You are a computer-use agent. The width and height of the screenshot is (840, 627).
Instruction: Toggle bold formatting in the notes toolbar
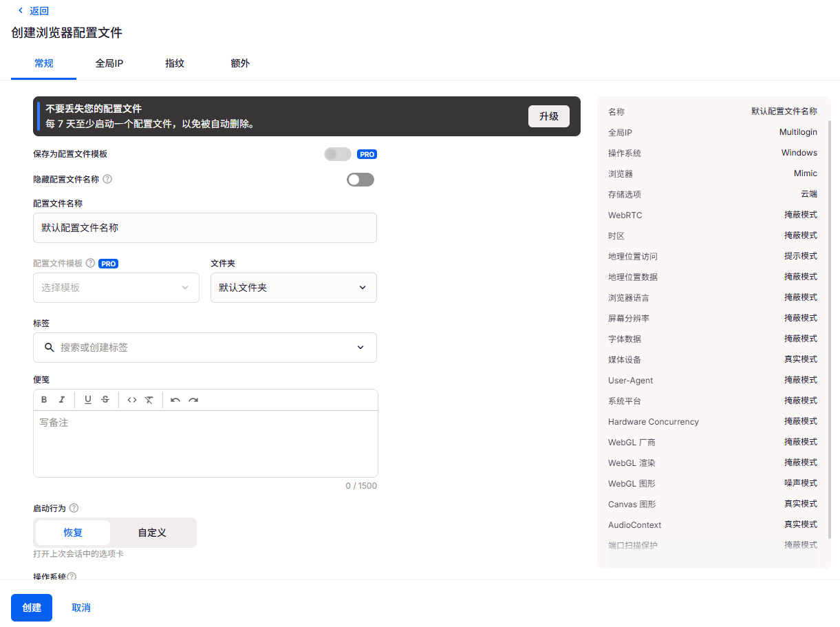(x=44, y=400)
